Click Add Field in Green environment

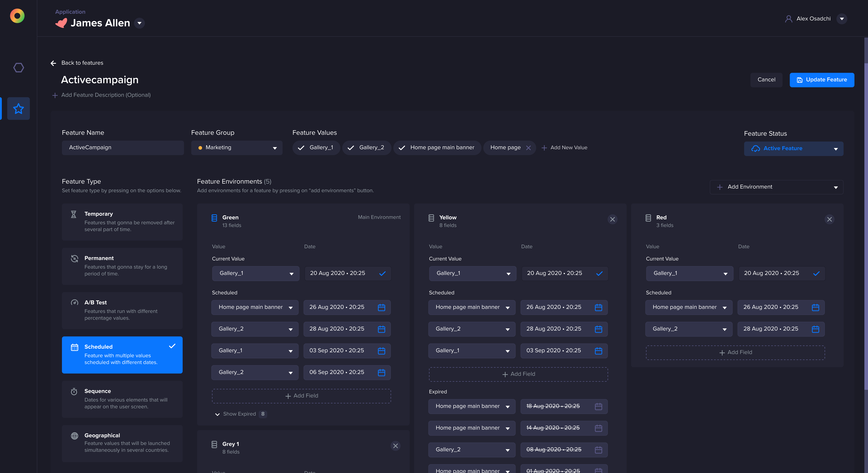click(301, 396)
